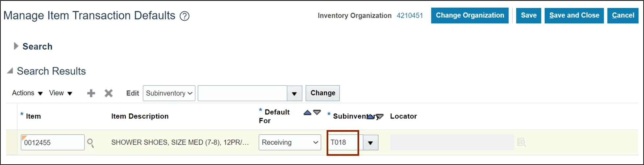Open the Actions menu
This screenshot has width=644, height=165.
pos(27,93)
